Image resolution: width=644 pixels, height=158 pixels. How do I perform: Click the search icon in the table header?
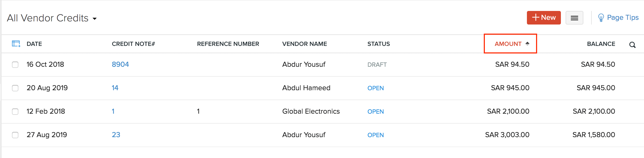tap(632, 45)
